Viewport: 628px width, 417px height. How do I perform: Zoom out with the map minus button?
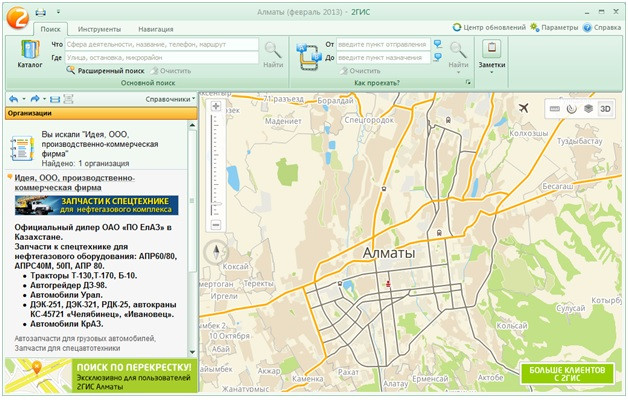[x=216, y=225]
